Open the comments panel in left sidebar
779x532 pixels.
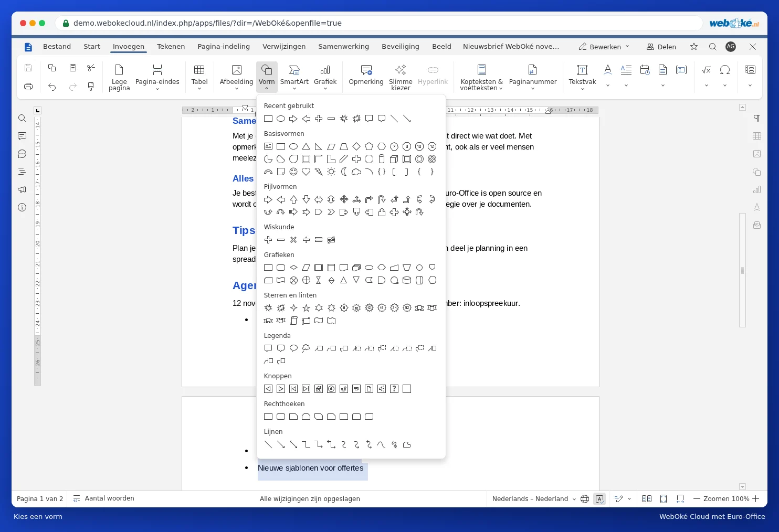point(22,136)
